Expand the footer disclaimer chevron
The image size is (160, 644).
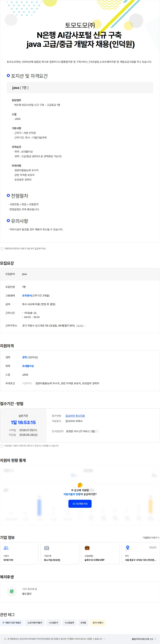coord(104,639)
